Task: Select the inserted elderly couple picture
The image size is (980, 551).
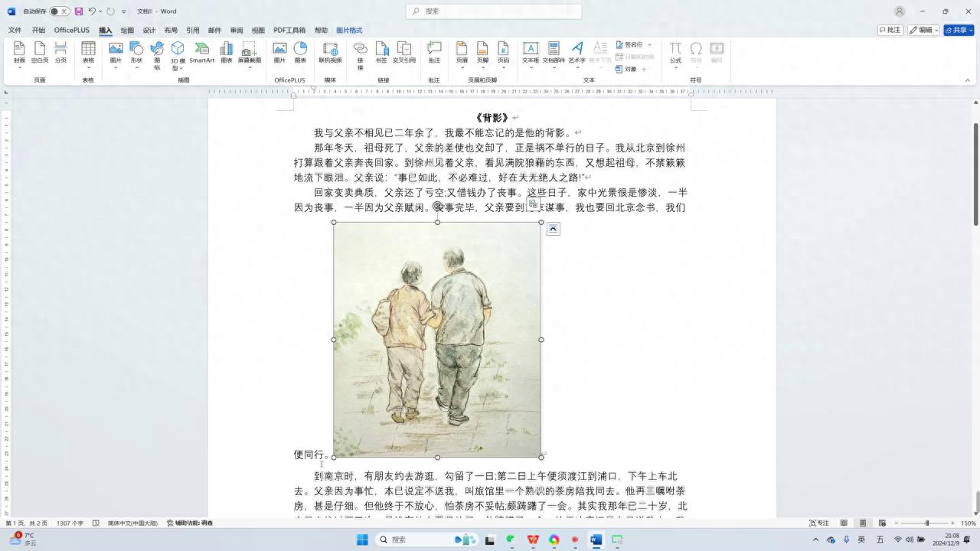Action: coord(437,340)
